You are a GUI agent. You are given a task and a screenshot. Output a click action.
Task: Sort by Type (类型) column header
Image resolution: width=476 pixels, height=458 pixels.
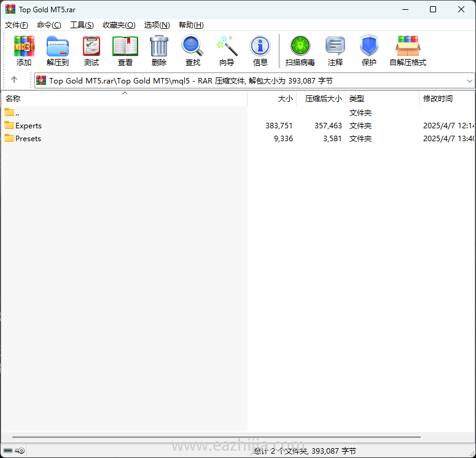coord(383,99)
